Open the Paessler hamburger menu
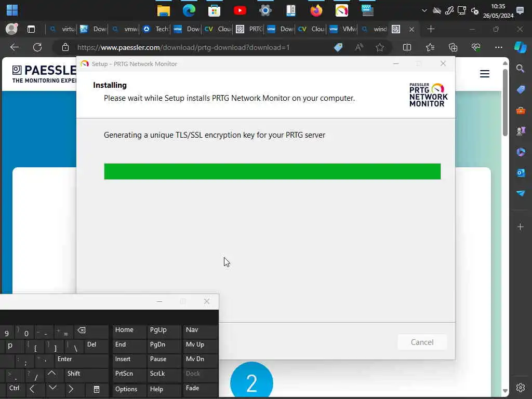This screenshot has width=532, height=399. pos(485,74)
